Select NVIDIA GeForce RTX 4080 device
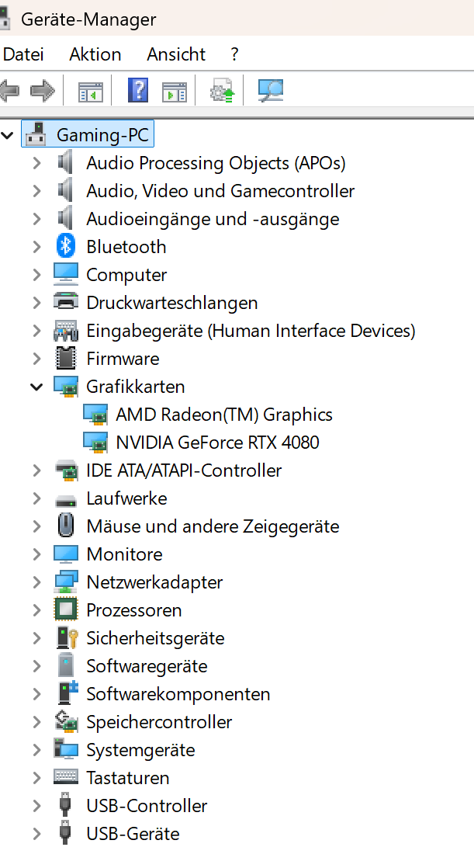The height and width of the screenshot is (868, 474). coord(217,443)
